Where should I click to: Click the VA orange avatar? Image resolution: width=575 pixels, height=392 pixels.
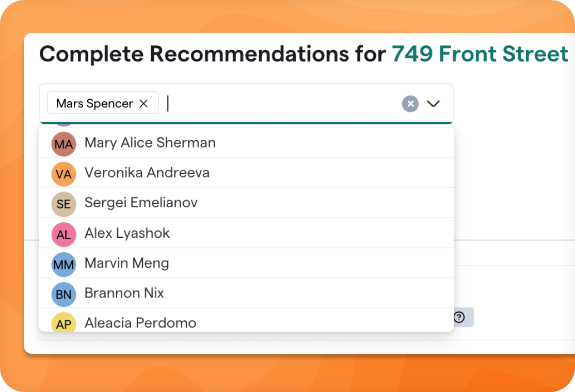pyautogui.click(x=64, y=174)
